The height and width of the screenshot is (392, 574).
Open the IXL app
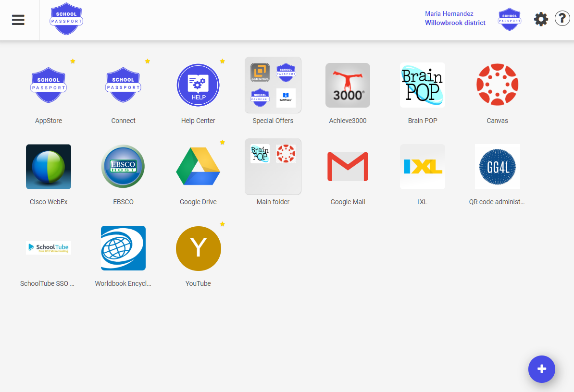423,167
